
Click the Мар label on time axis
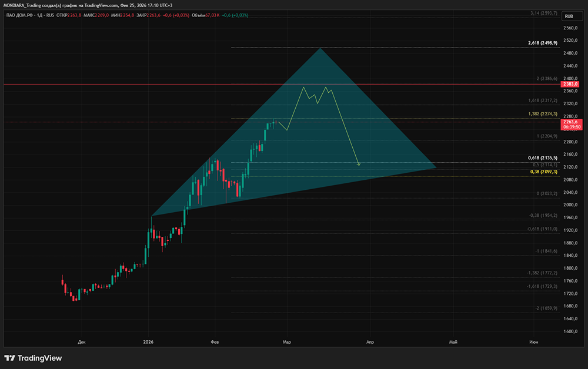[x=286, y=341]
